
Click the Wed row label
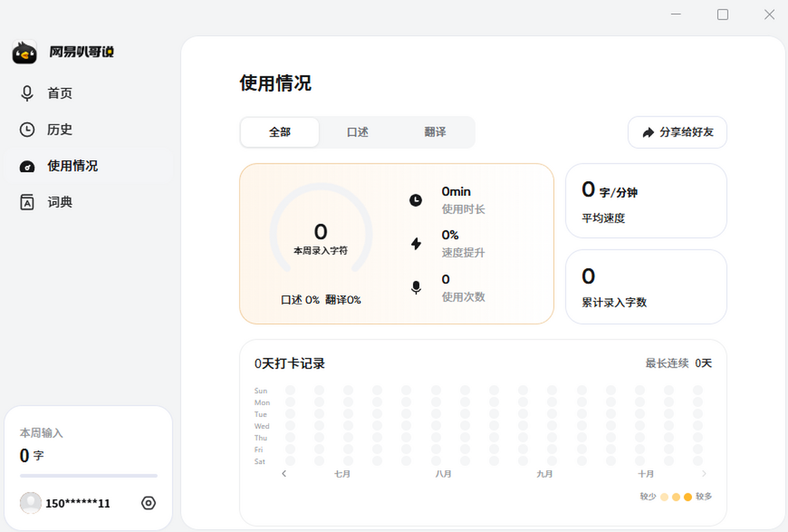point(262,426)
